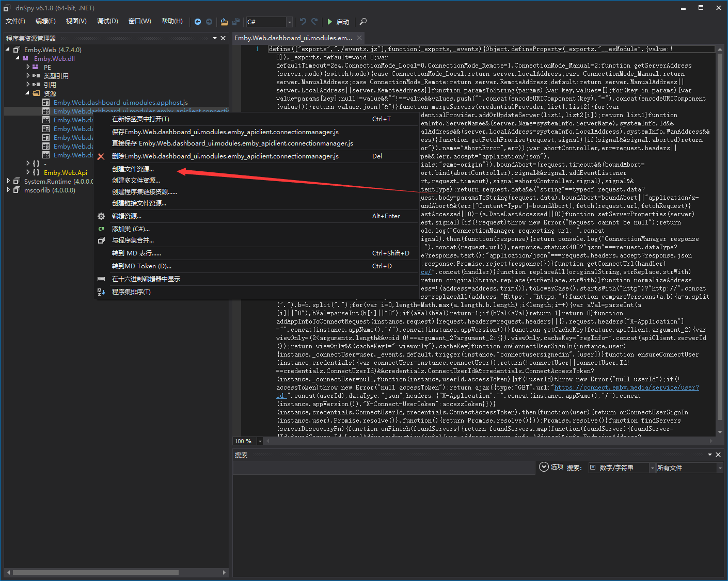The height and width of the screenshot is (581, 728).
Task: Start debugging with the green 启动 button
Action: click(338, 22)
